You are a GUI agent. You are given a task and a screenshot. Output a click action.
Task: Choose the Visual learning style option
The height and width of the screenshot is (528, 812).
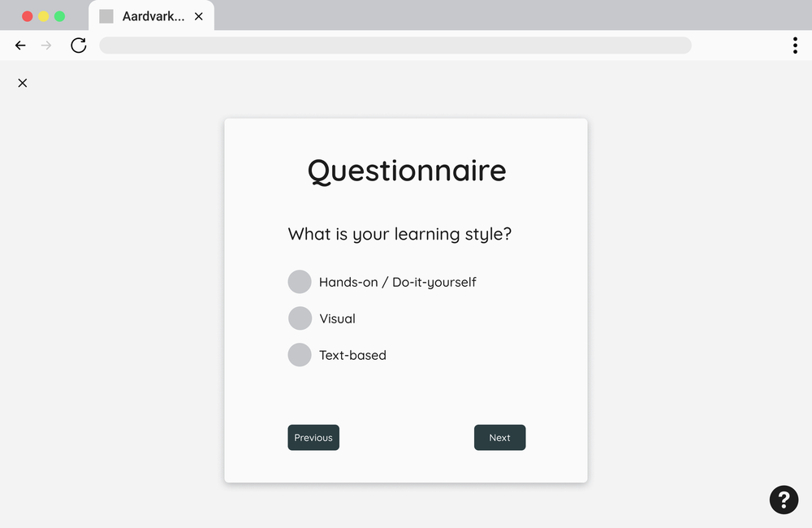[300, 318]
